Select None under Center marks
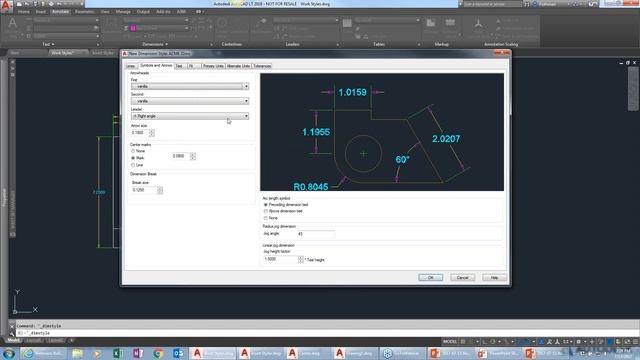 pos(133,151)
